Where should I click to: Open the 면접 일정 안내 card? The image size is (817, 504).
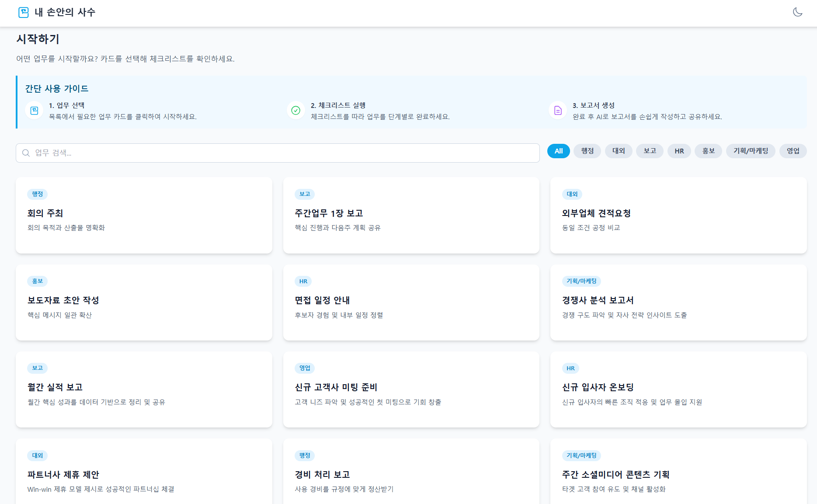pos(411,302)
